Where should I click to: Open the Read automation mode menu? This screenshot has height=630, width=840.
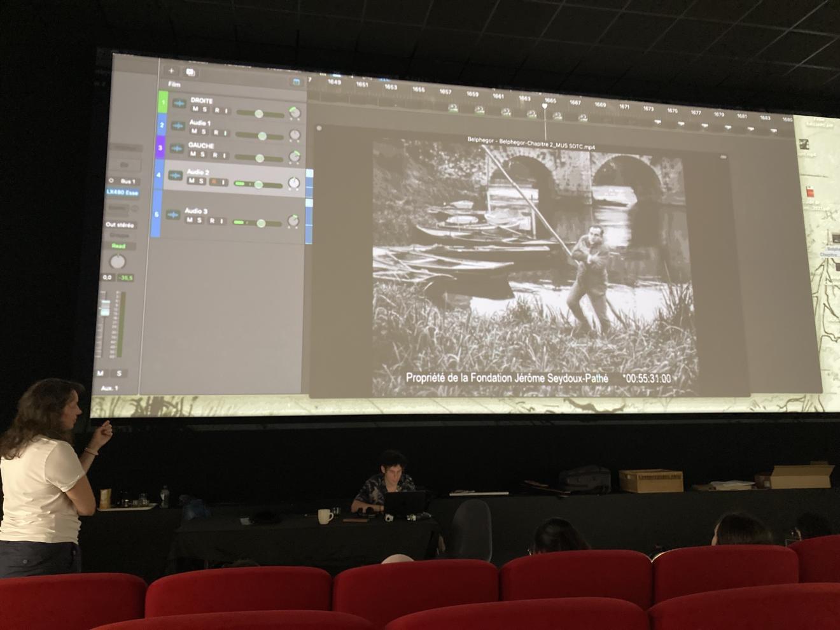click(118, 246)
